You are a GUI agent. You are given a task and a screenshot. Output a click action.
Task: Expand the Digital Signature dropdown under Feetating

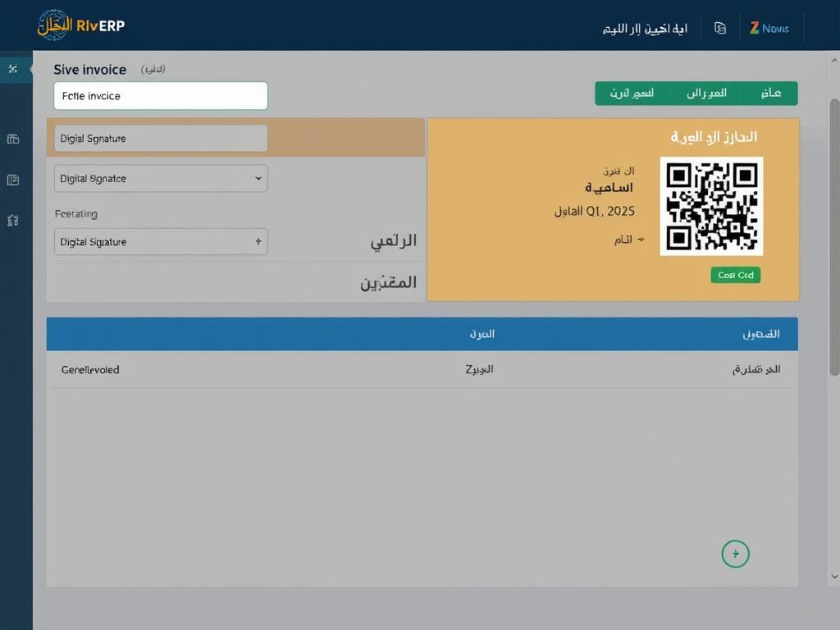pyautogui.click(x=160, y=241)
